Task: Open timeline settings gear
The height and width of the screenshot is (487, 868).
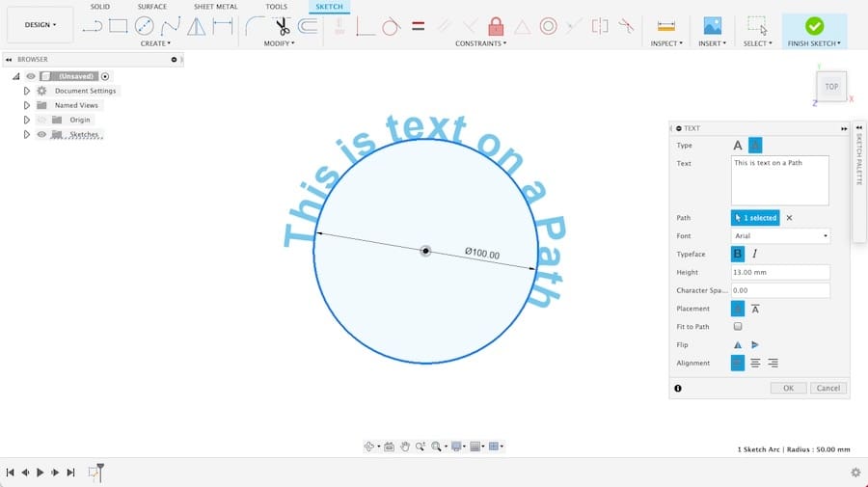Action: 855,473
